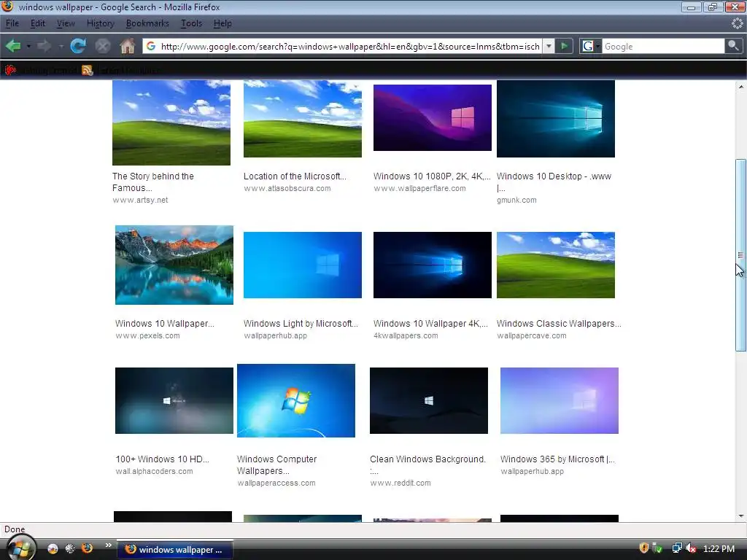Expand the address bar URL history dropdown

(549, 46)
